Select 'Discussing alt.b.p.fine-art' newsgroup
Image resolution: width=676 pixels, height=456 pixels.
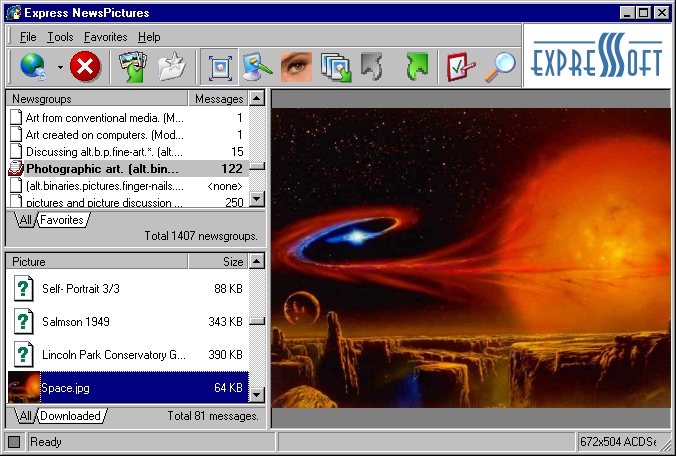[128, 152]
